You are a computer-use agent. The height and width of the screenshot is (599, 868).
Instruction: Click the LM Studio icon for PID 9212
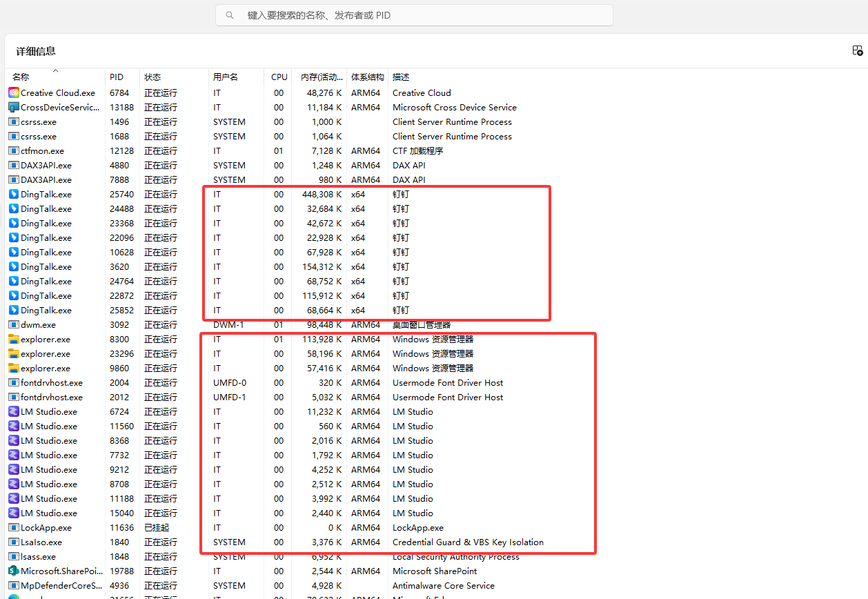[14, 469]
